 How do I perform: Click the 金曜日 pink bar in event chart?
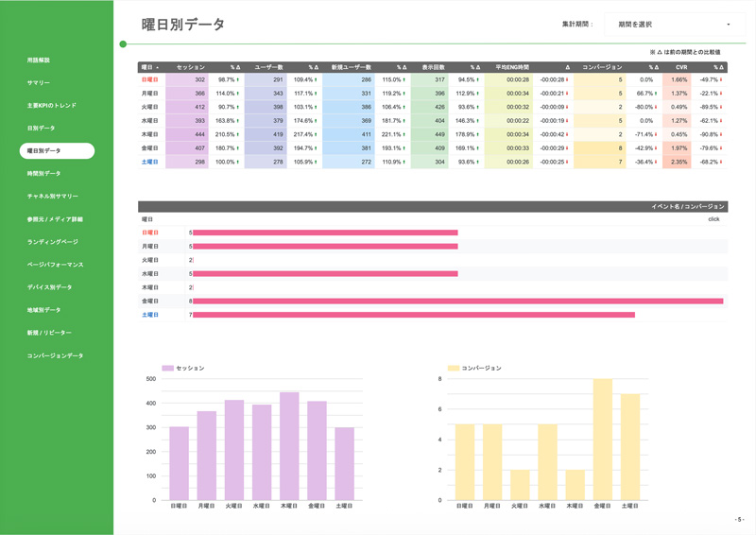click(x=457, y=302)
